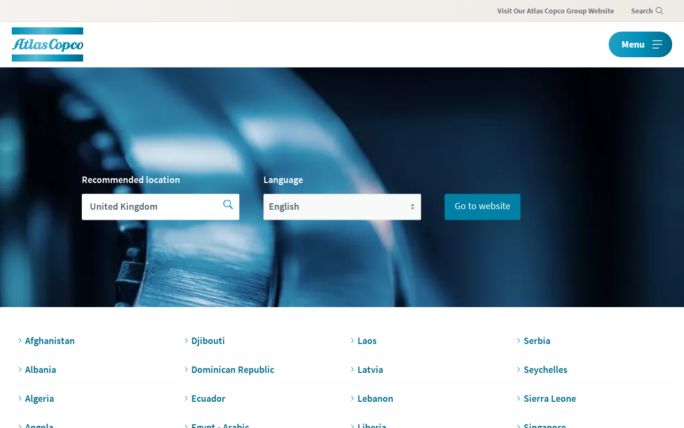This screenshot has height=428, width=684.
Task: Click the chevron arrow next to Afghanistan
Action: [20, 341]
